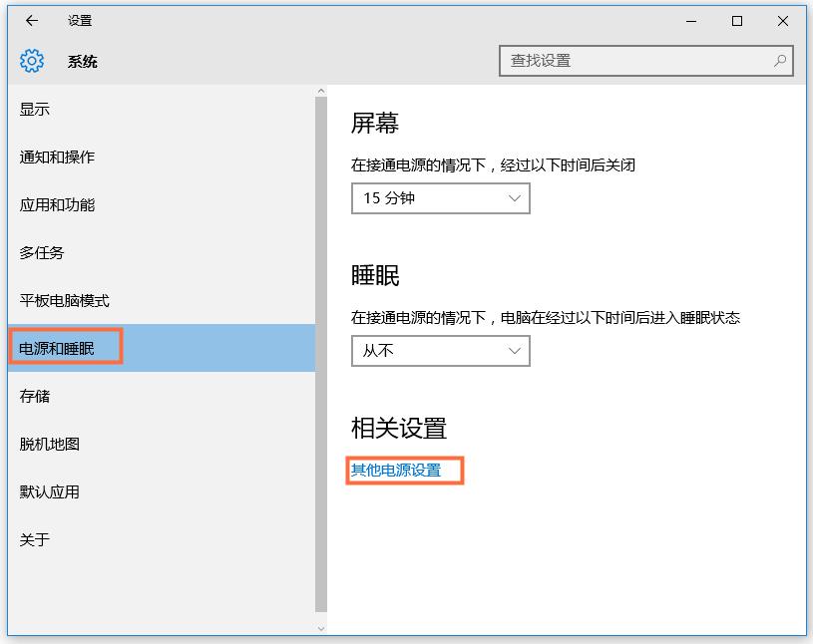Click the highlighted 其他电源设置 text

point(395,470)
